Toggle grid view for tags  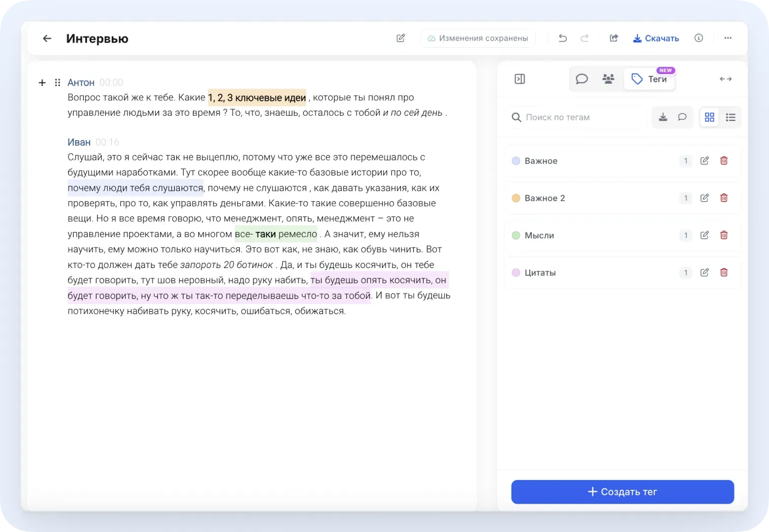tap(710, 117)
